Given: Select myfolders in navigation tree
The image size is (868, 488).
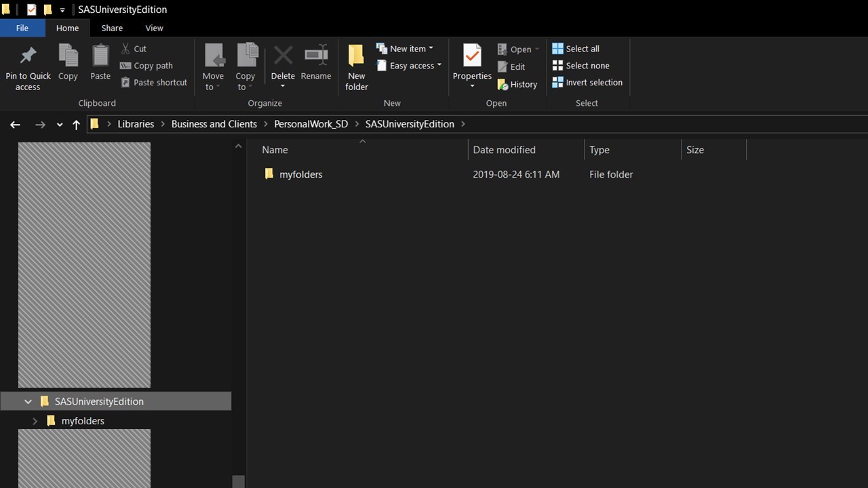Looking at the screenshot, I should 83,421.
